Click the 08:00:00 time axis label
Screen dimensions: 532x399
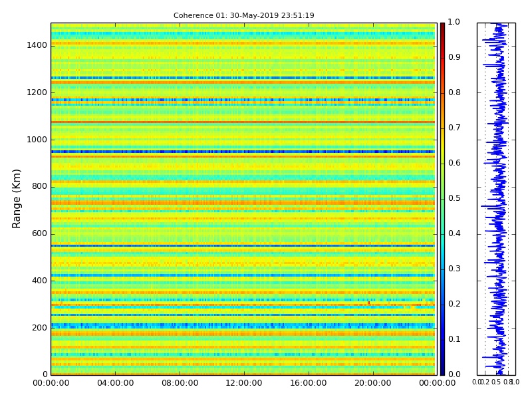[x=180, y=384]
